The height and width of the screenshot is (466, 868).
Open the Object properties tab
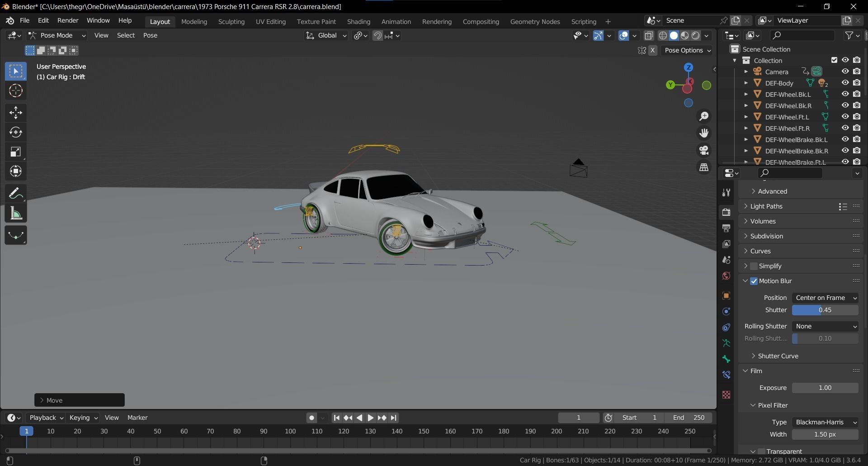point(726,296)
